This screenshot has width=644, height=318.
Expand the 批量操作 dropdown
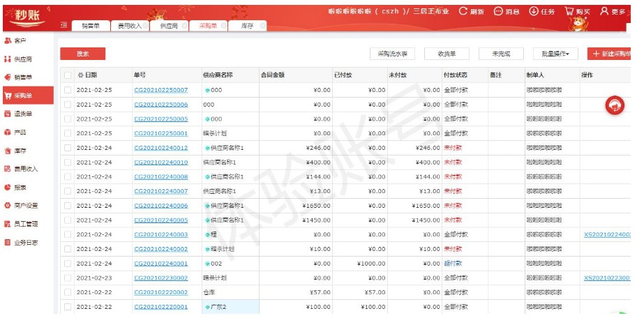point(555,54)
